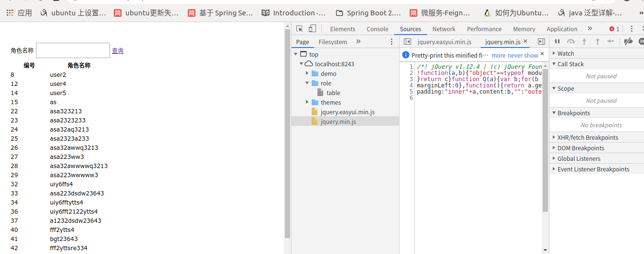Open the Performance panel
The width and height of the screenshot is (644, 254).
[484, 29]
